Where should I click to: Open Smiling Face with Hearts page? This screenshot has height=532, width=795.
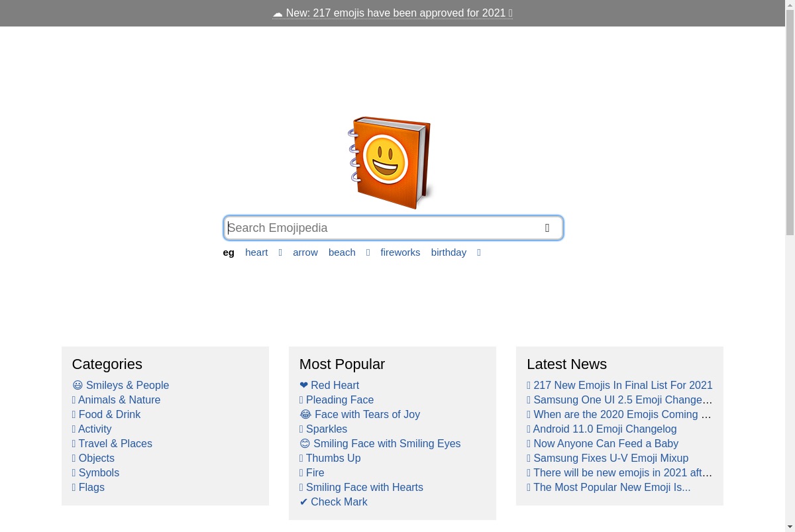[x=361, y=488]
